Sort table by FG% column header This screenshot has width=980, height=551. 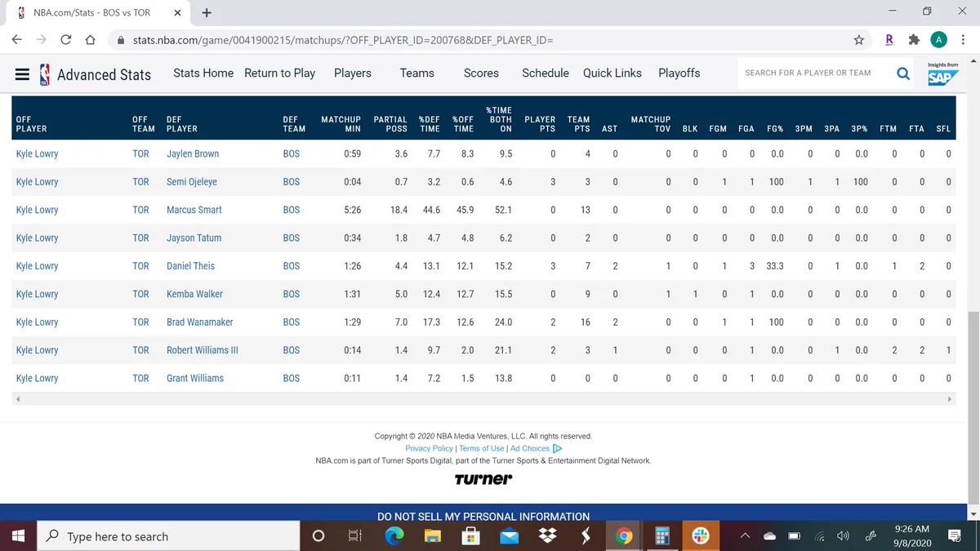click(x=775, y=128)
